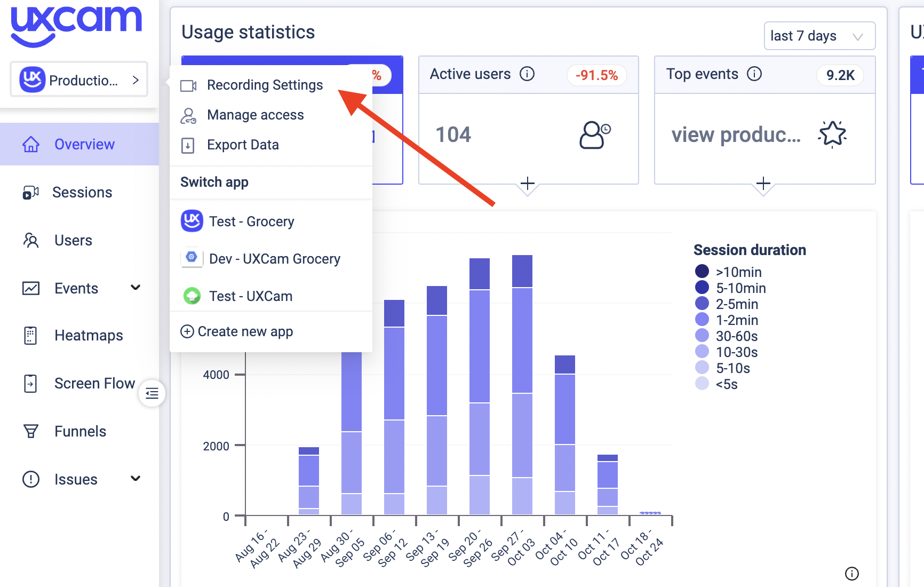Viewport: 924px width, 587px height.
Task: Toggle <5s legend entry
Action: [x=716, y=384]
